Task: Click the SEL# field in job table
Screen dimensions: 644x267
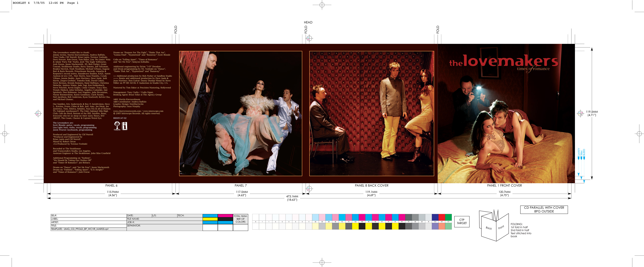Action: (x=89, y=216)
